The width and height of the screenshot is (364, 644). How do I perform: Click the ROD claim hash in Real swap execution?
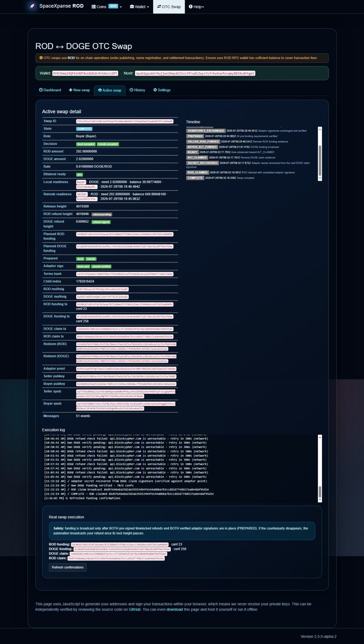tap(115, 558)
